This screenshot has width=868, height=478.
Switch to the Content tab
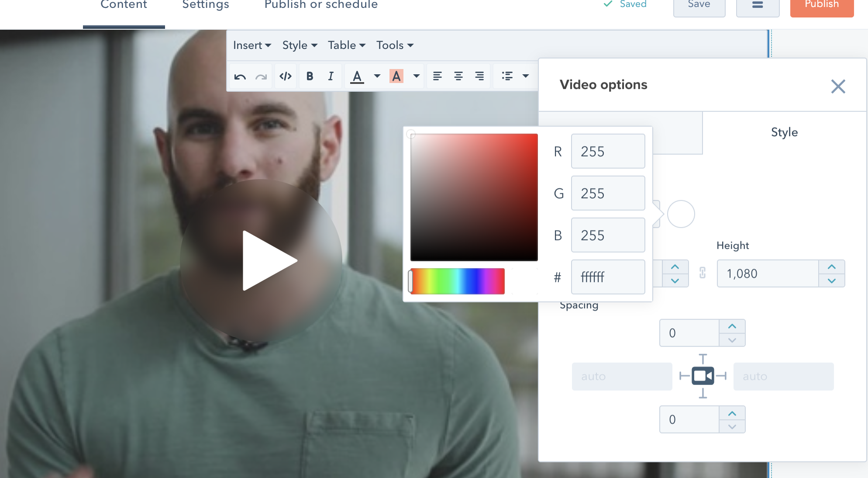[x=124, y=5]
